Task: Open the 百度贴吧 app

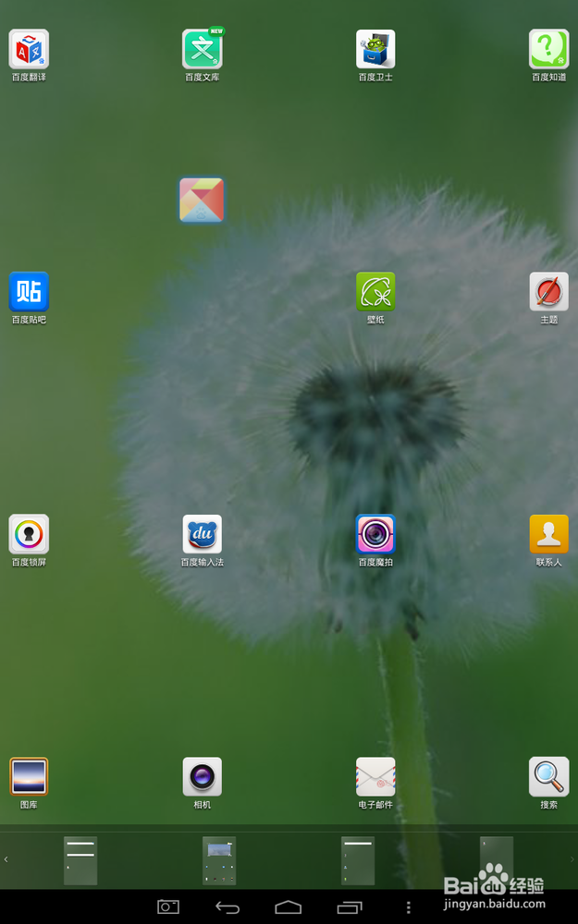Action: pyautogui.click(x=29, y=292)
